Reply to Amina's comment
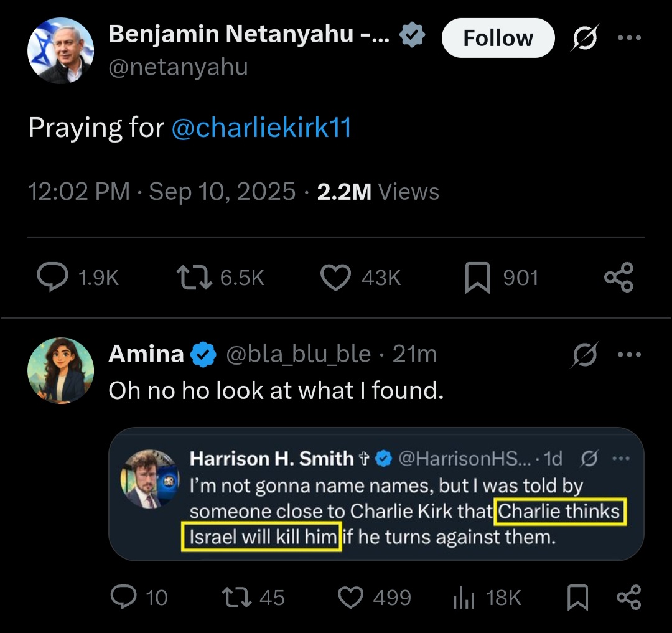The image size is (672, 633). pyautogui.click(x=124, y=598)
